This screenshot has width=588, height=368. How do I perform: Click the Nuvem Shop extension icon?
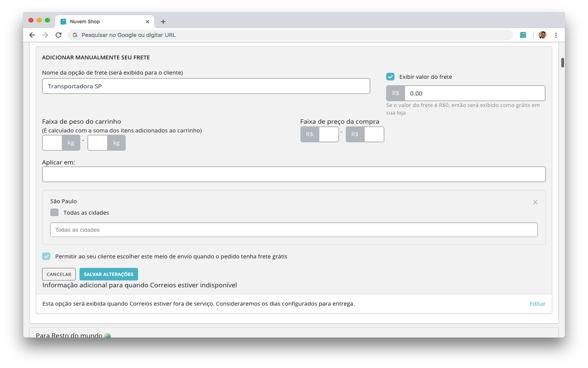523,35
